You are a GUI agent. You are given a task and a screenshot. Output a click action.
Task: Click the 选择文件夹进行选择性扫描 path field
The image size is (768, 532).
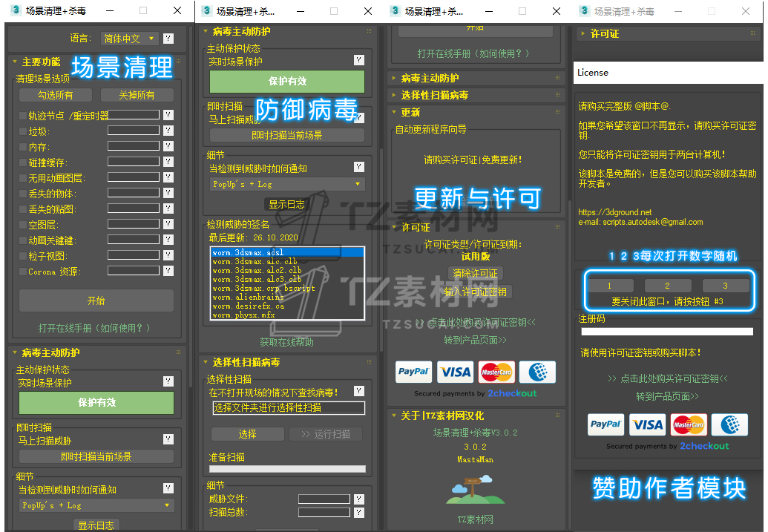(289, 407)
